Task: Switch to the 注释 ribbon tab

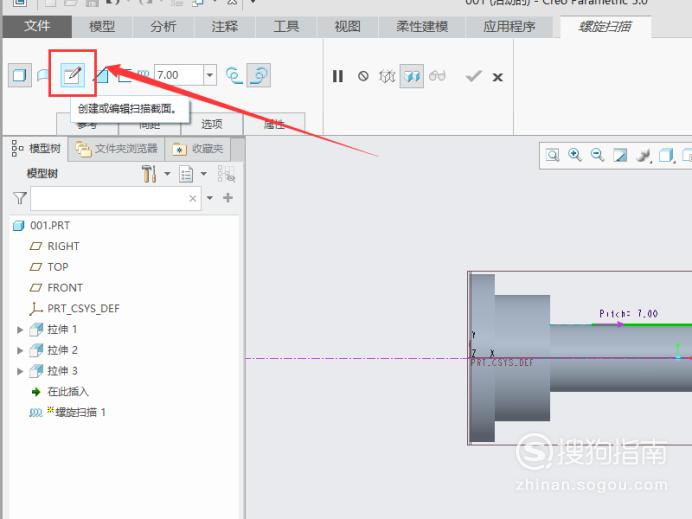Action: tap(224, 26)
